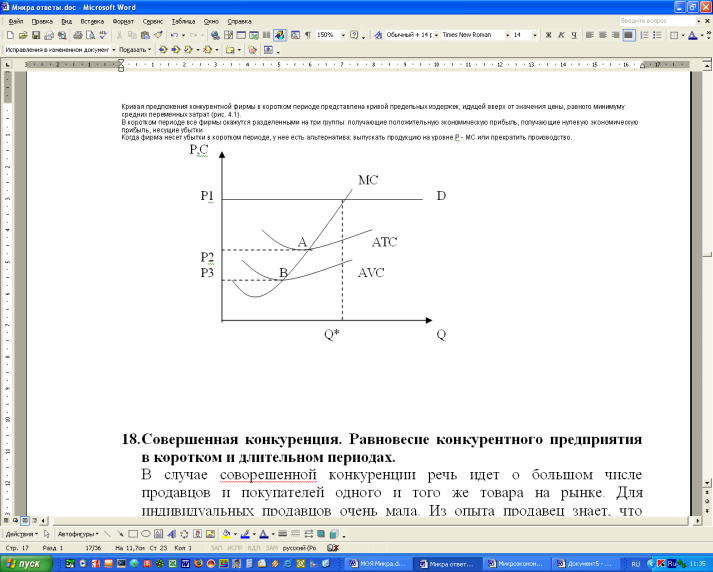
Task: Undo the last action
Action: click(x=174, y=35)
